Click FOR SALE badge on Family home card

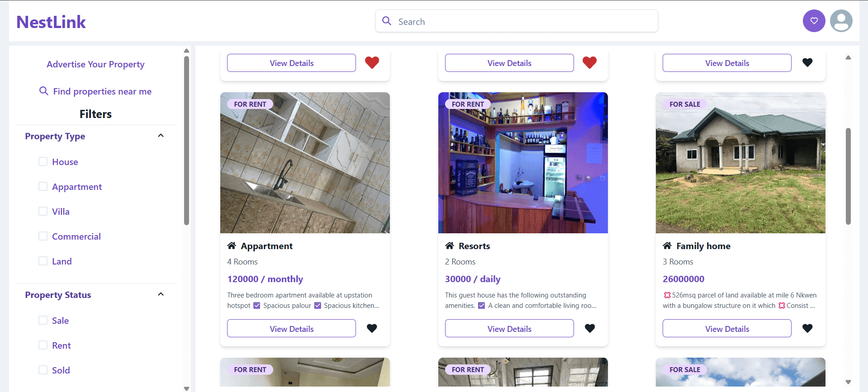click(685, 104)
